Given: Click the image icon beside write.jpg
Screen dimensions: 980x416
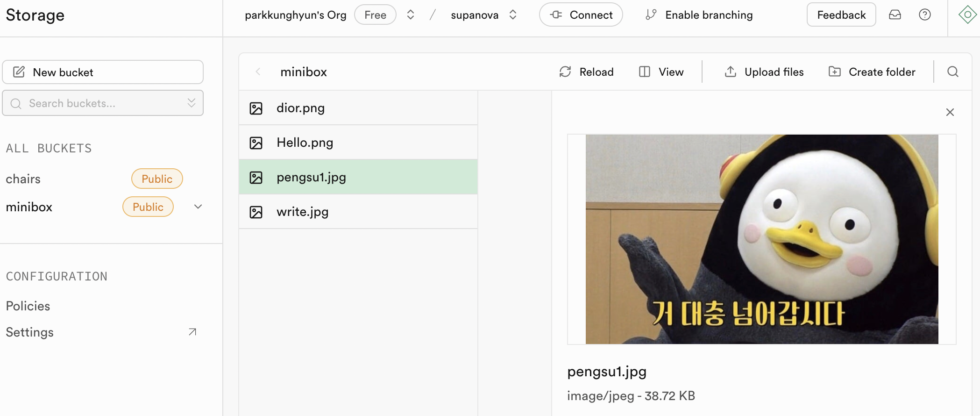Looking at the screenshot, I should coord(256,212).
